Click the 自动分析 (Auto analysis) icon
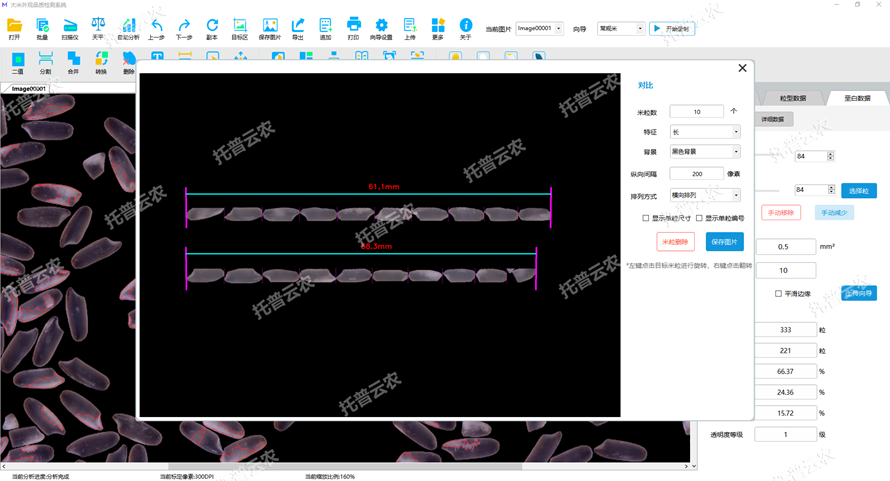Screen dimensions: 890x481 click(x=128, y=26)
